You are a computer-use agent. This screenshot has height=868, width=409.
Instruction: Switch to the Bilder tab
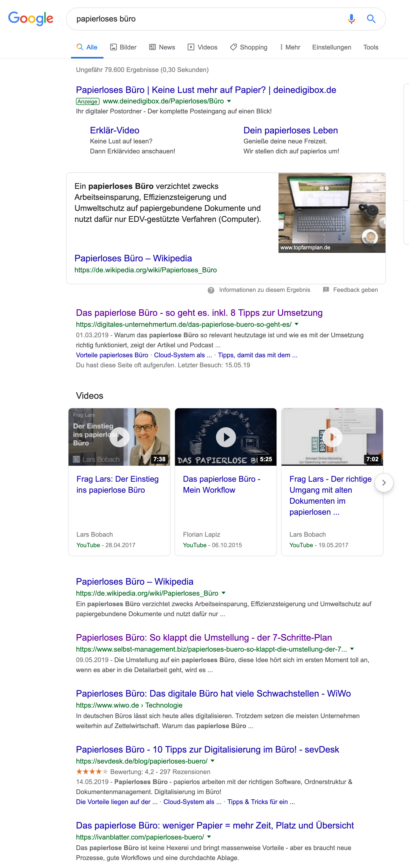[123, 47]
